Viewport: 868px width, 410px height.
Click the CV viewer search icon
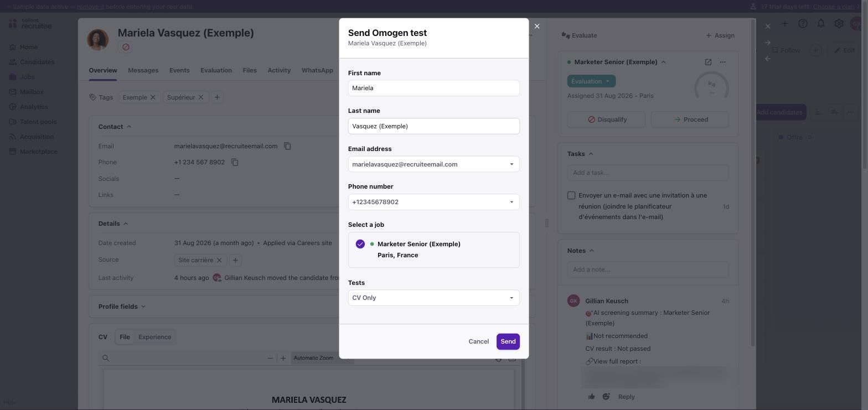click(106, 358)
